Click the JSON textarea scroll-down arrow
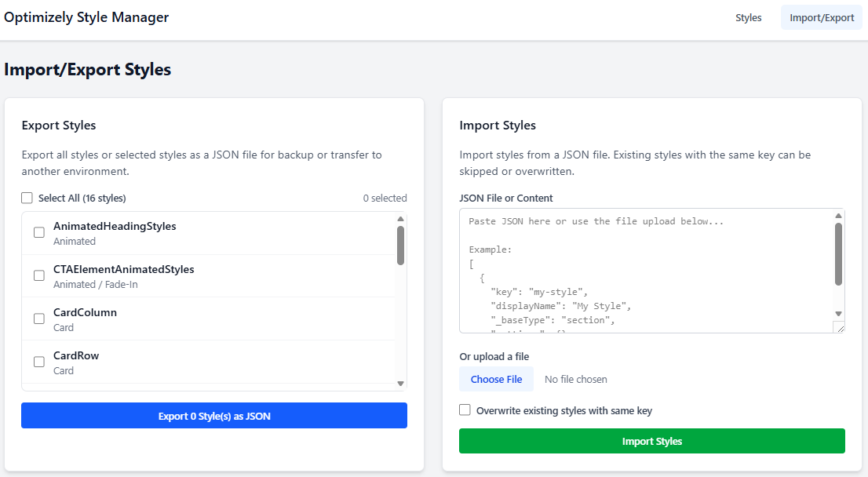 838,314
